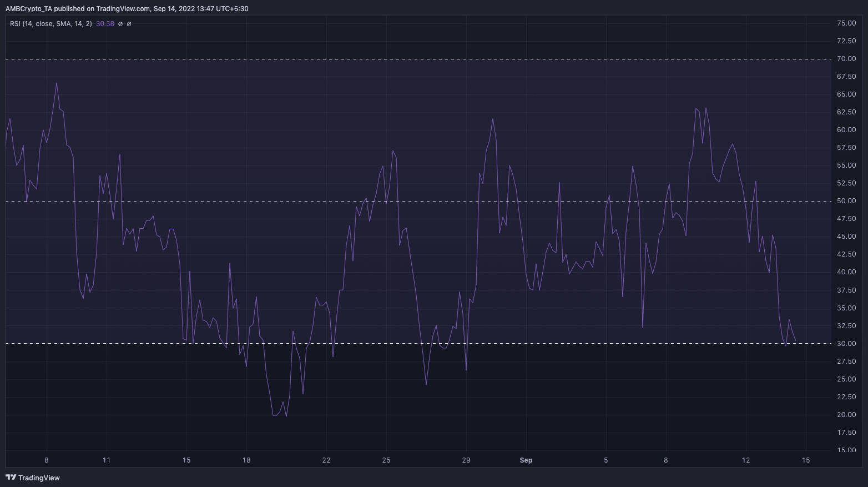Click the 75.00 price scale label
868x487 pixels.
846,23
